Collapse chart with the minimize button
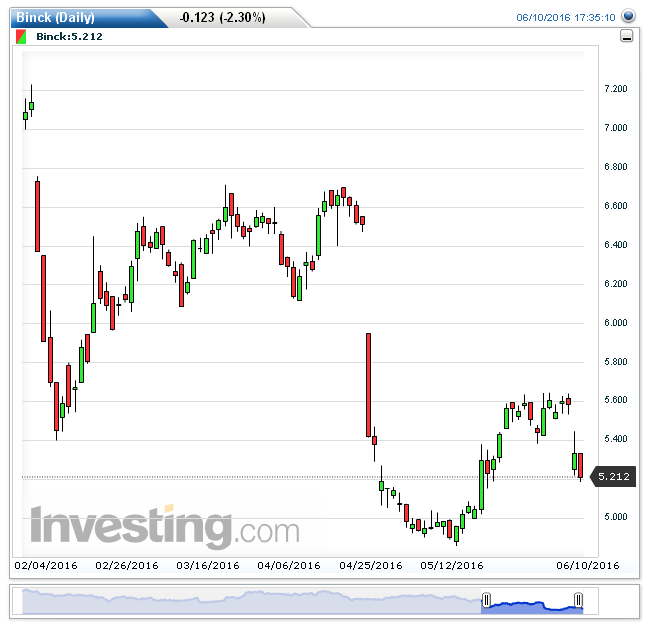The width and height of the screenshot is (650, 627). pyautogui.click(x=626, y=36)
